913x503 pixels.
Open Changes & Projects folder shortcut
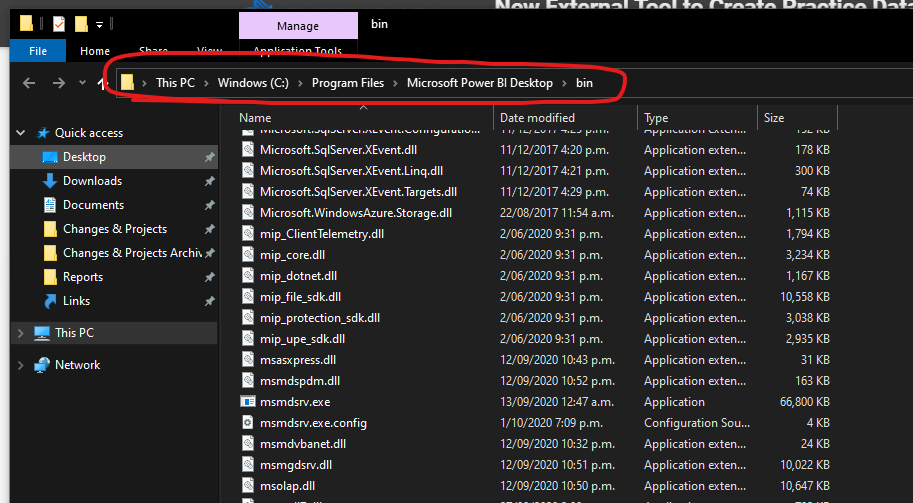(115, 229)
